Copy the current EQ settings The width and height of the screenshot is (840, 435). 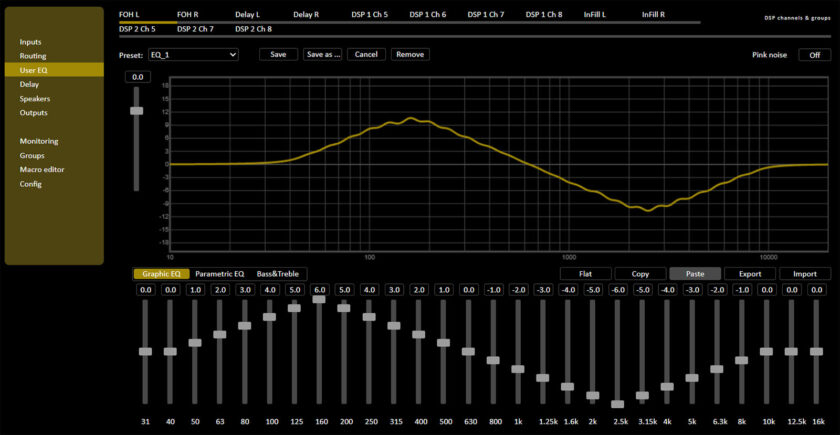pyautogui.click(x=640, y=273)
